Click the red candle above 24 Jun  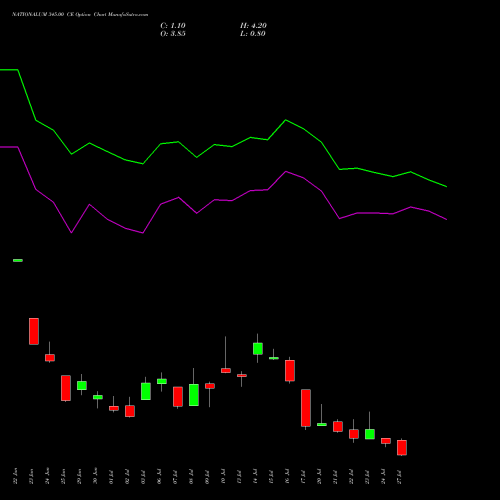coord(50,357)
